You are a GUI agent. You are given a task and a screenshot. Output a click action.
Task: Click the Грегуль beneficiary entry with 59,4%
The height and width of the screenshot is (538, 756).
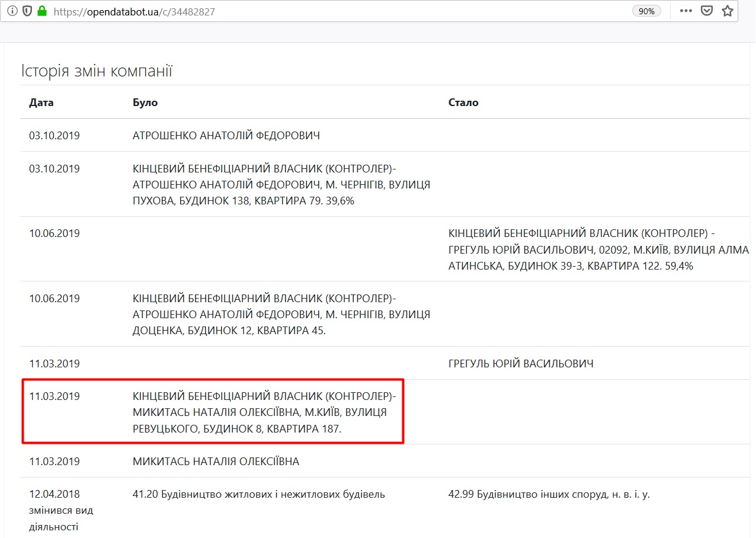click(598, 249)
